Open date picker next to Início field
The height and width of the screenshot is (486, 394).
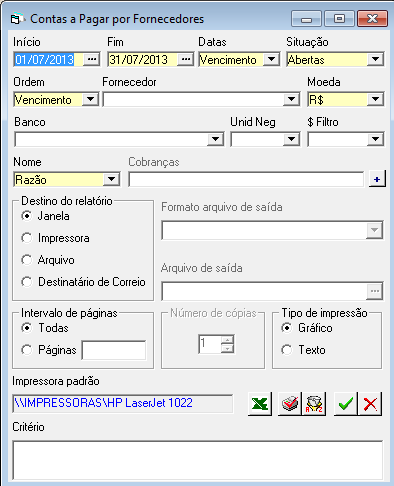coord(92,59)
